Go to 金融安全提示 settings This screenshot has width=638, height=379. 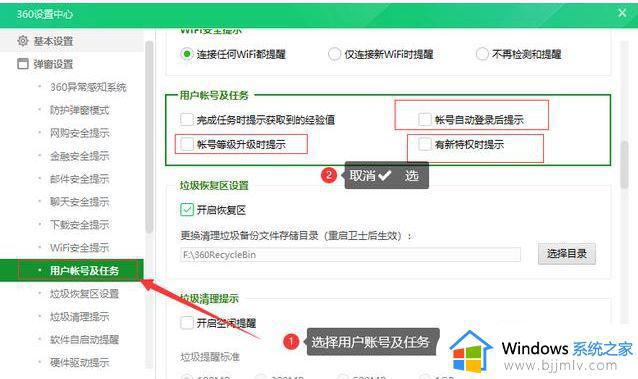pyautogui.click(x=79, y=156)
